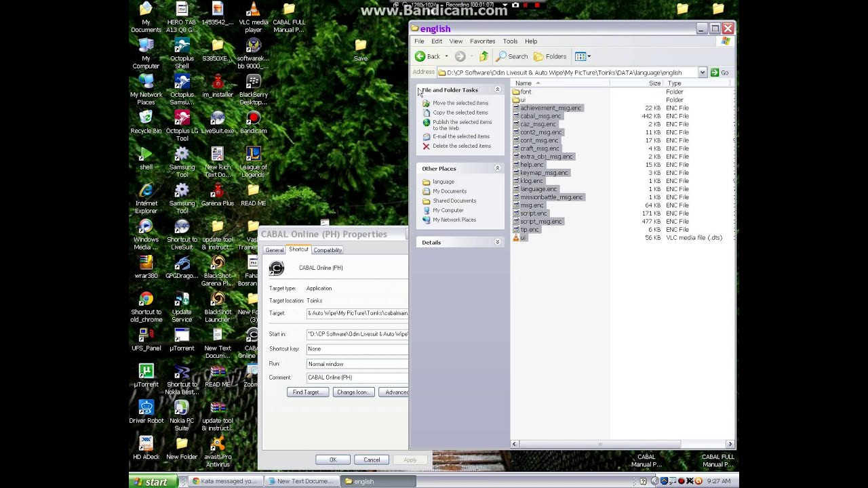The height and width of the screenshot is (488, 868).
Task: Select League of Legends desktop icon
Action: click(253, 163)
